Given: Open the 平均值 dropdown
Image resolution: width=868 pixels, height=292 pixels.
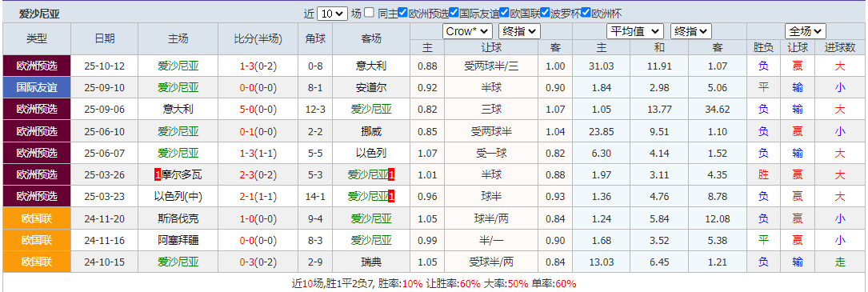Looking at the screenshot, I should [x=635, y=31].
